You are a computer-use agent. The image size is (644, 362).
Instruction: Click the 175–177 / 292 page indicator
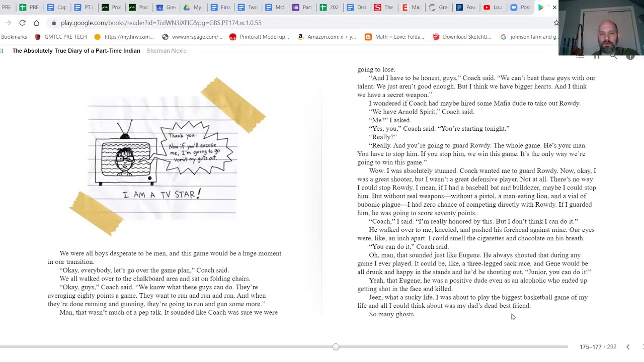(x=598, y=347)
